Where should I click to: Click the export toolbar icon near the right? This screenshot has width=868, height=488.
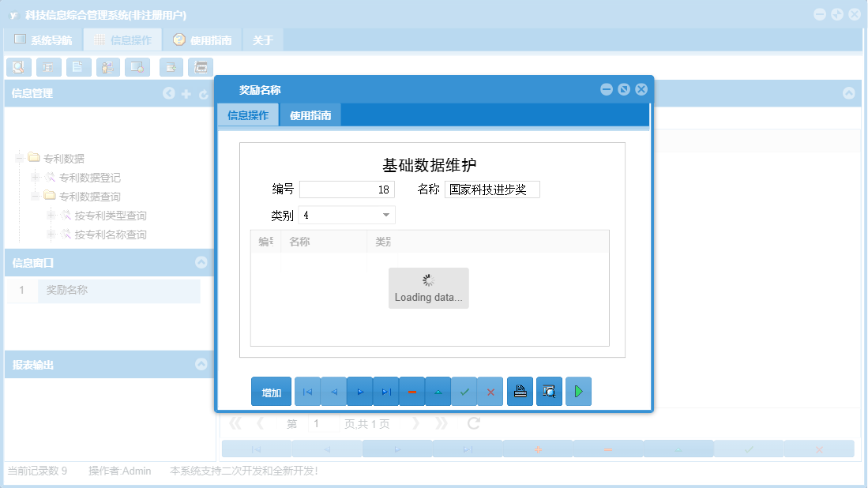[x=171, y=67]
